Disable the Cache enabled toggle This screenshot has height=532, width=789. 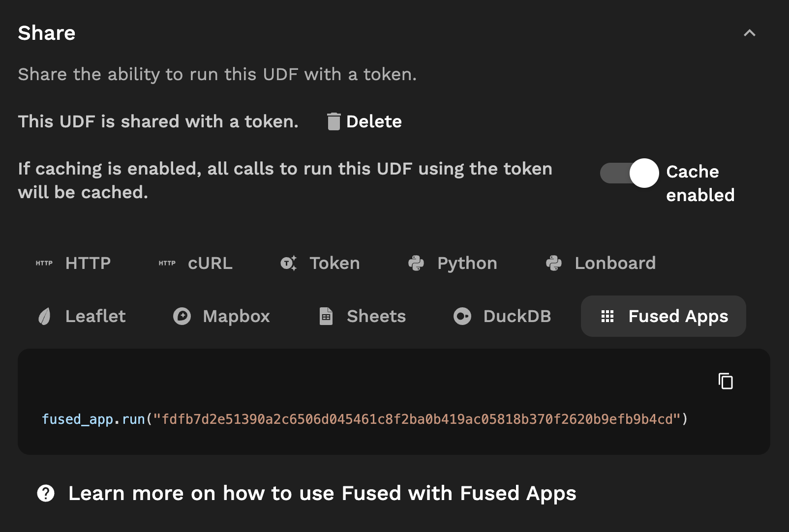[630, 173]
